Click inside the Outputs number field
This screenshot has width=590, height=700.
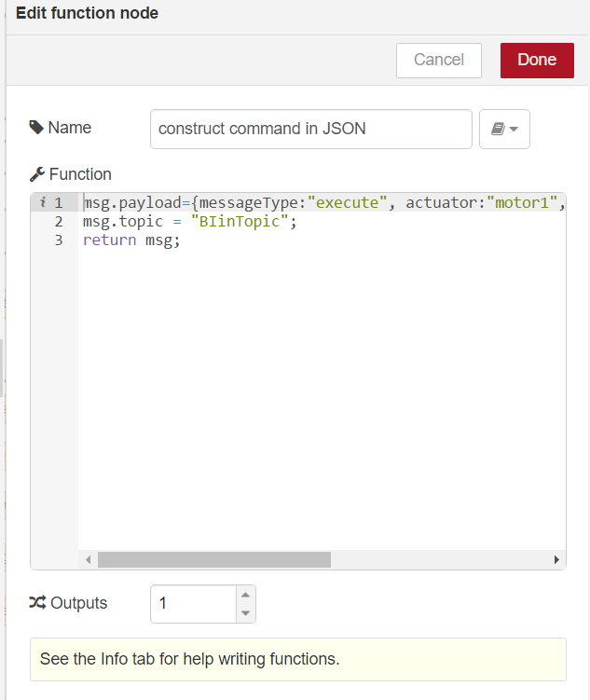click(x=193, y=603)
